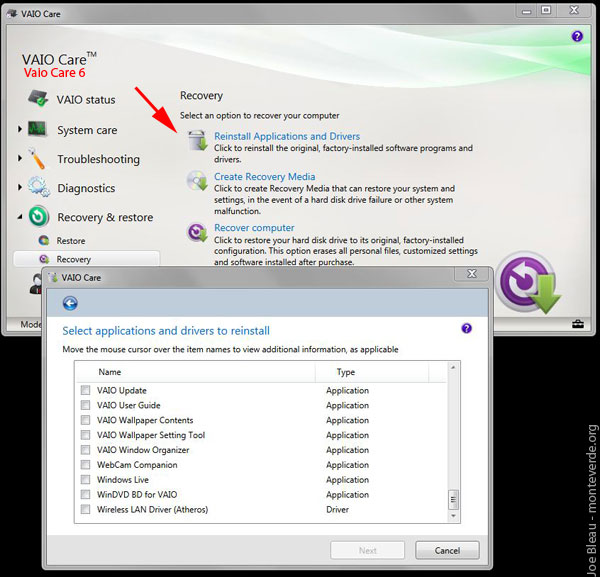This screenshot has width=600, height=577.
Task: Click Recovery & restore section label
Action: [x=105, y=217]
